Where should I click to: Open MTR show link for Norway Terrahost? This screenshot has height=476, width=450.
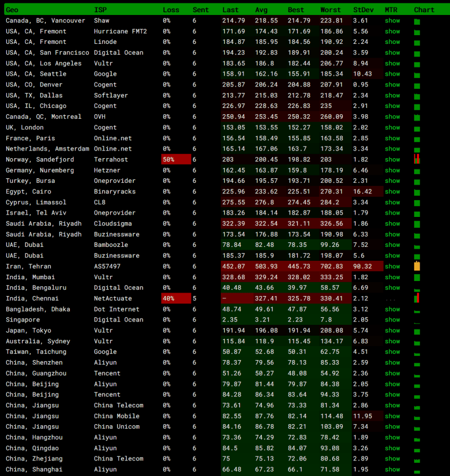click(392, 160)
